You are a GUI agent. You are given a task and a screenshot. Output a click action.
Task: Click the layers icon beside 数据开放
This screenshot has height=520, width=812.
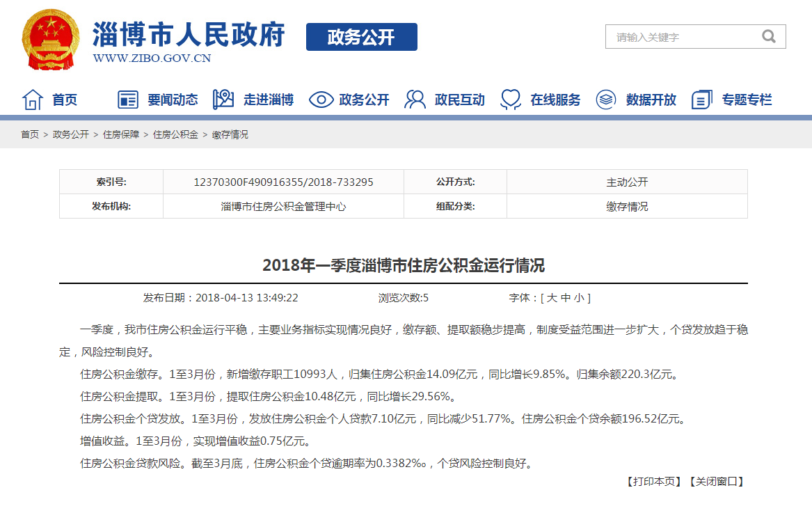tap(606, 100)
